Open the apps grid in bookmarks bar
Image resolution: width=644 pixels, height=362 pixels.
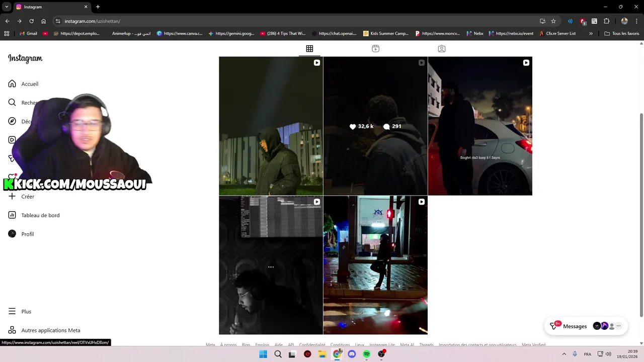(7, 34)
